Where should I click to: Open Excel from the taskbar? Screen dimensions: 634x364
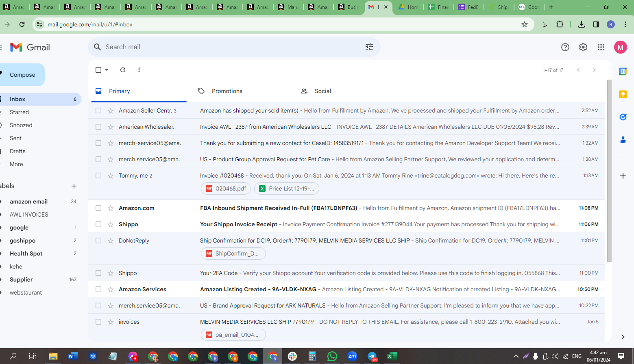(392, 356)
